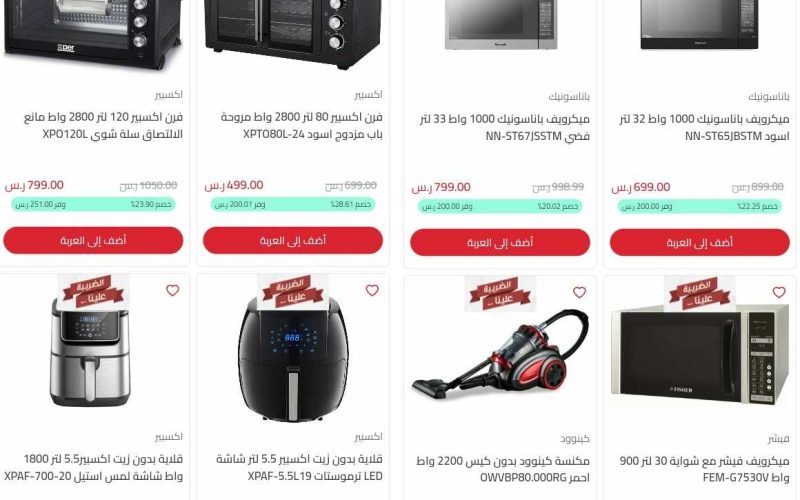
Task: Open Panasonic NN-ST65JBSTM microwave title
Action: (x=704, y=128)
